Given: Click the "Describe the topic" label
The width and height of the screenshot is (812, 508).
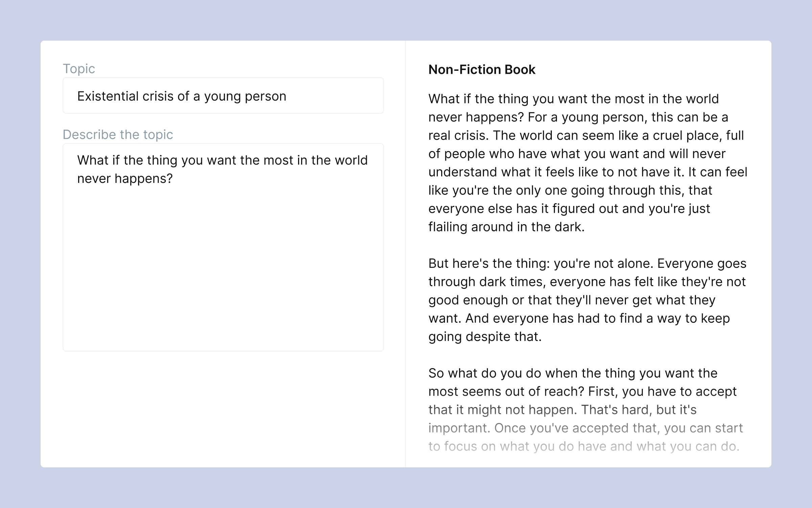Looking at the screenshot, I should click(118, 134).
